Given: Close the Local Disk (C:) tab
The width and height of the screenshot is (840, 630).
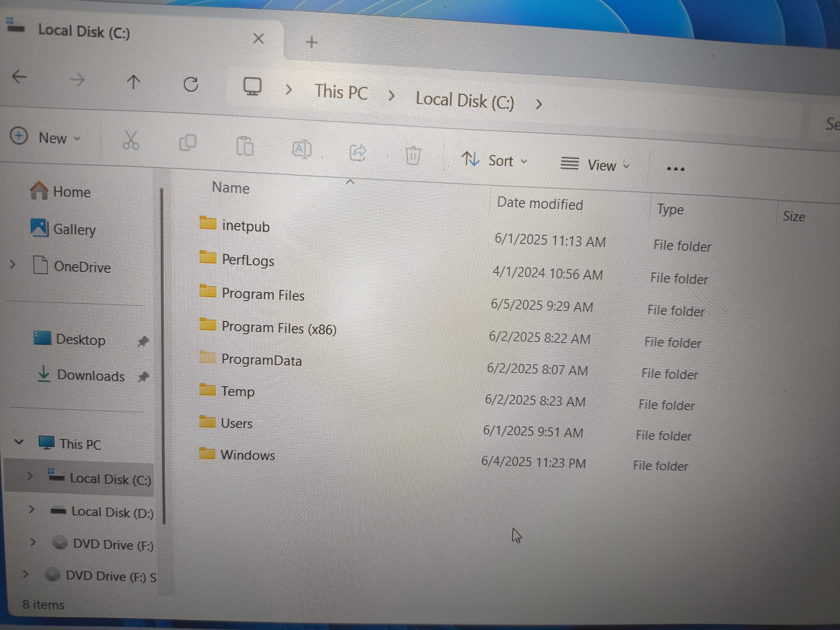Looking at the screenshot, I should pyautogui.click(x=258, y=38).
